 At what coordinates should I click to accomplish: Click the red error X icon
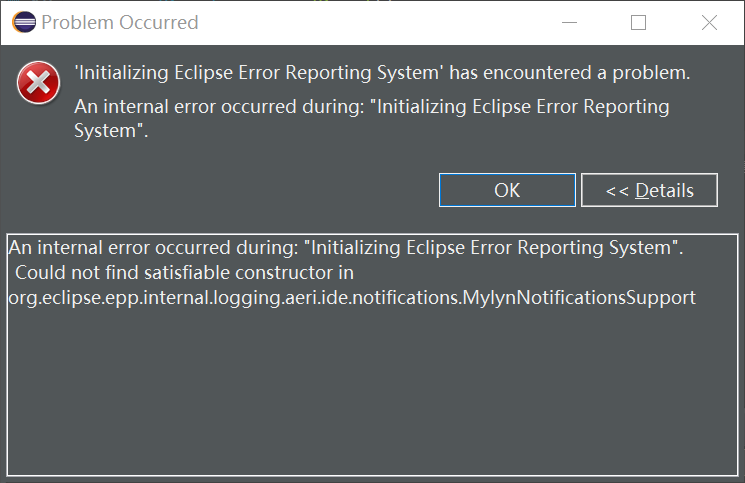click(x=38, y=83)
